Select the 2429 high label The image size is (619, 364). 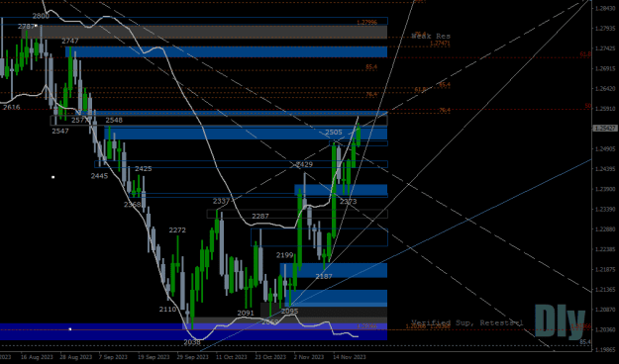304,164
